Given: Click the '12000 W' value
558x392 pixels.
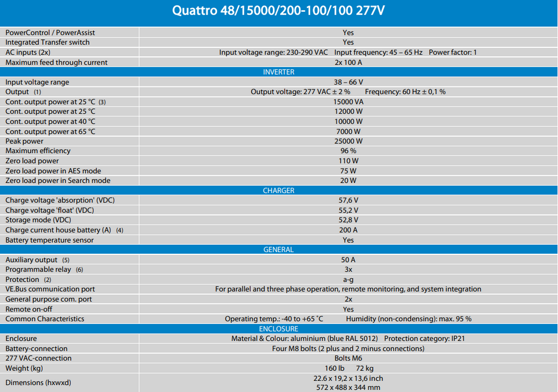Looking at the screenshot, I should tap(348, 112).
